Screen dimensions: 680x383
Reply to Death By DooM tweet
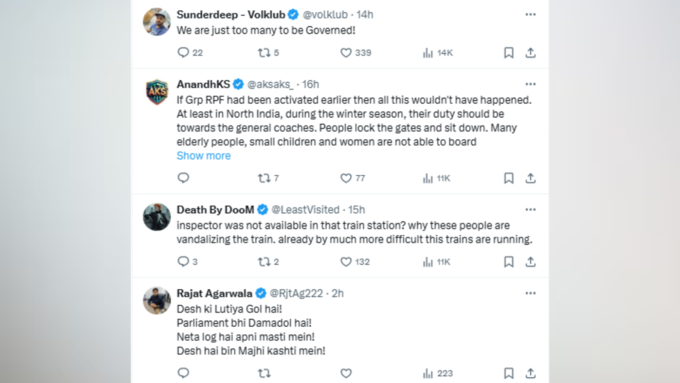187,262
